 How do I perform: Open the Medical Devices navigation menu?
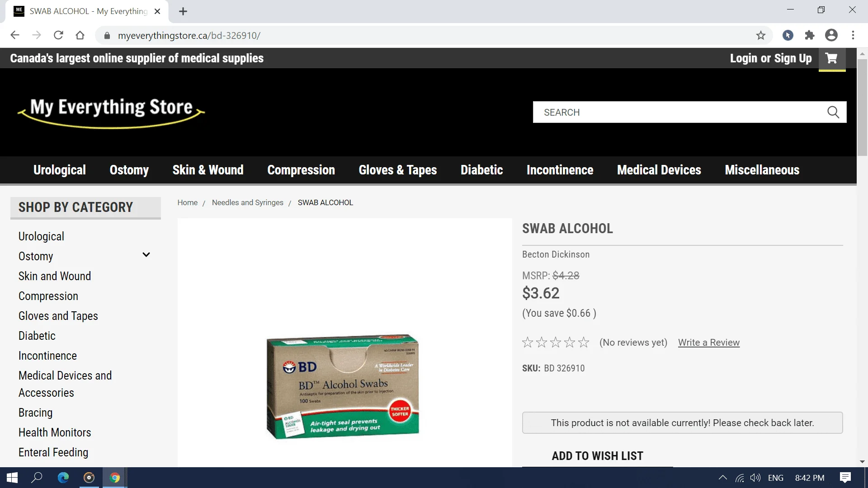[659, 170]
